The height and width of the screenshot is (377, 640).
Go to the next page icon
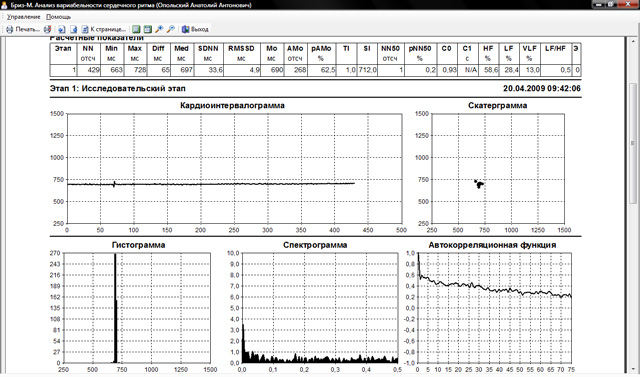[73, 29]
